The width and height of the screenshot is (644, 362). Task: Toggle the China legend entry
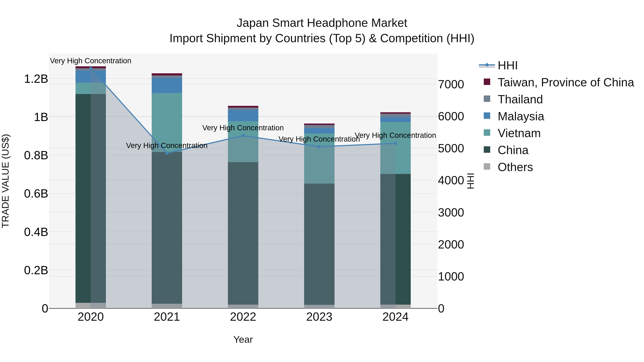pos(506,150)
